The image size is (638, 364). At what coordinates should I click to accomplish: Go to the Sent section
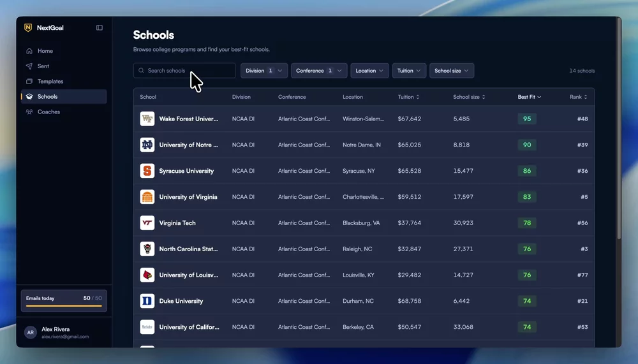(x=64, y=66)
